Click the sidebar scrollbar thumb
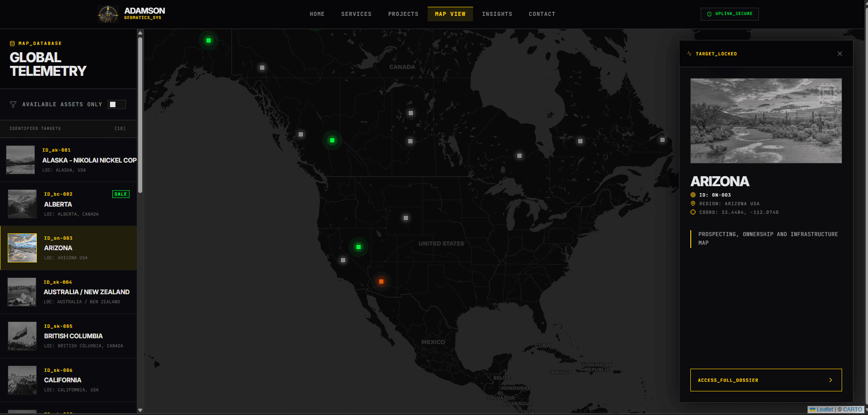 point(140,115)
